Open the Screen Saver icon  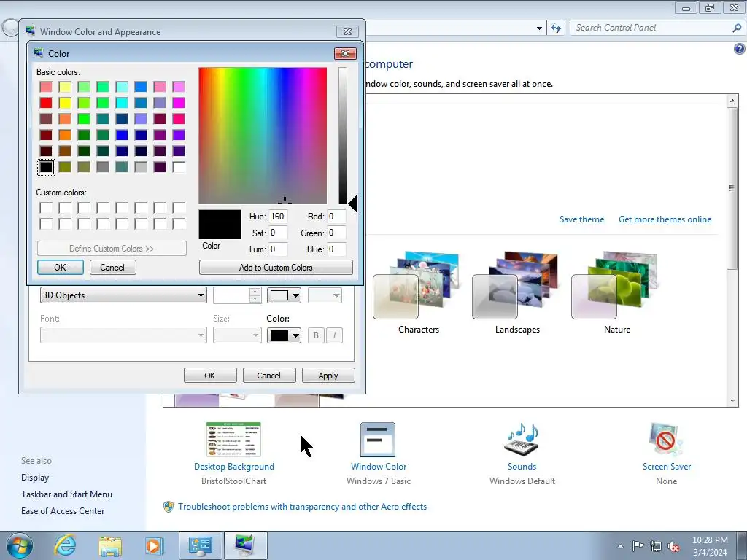point(666,440)
